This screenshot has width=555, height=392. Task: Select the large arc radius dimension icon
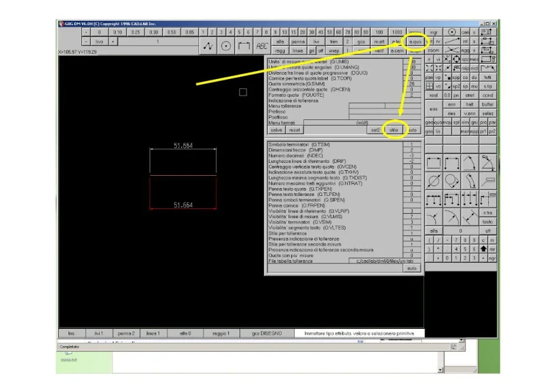tap(451, 217)
